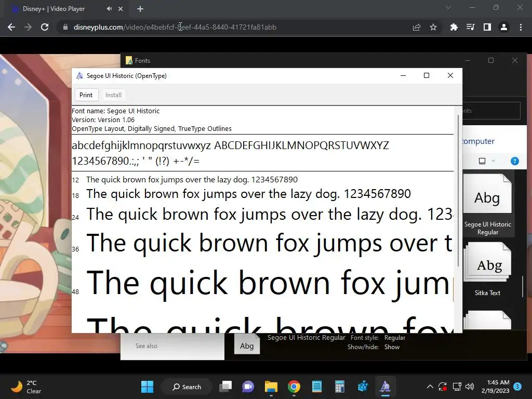Show hidden system tray icons
Screen dimensions: 532x399
[430, 387]
